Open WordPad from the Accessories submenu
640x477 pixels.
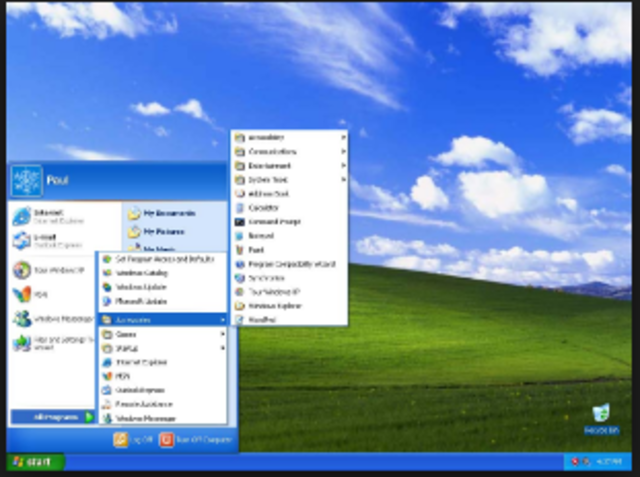coord(289,319)
